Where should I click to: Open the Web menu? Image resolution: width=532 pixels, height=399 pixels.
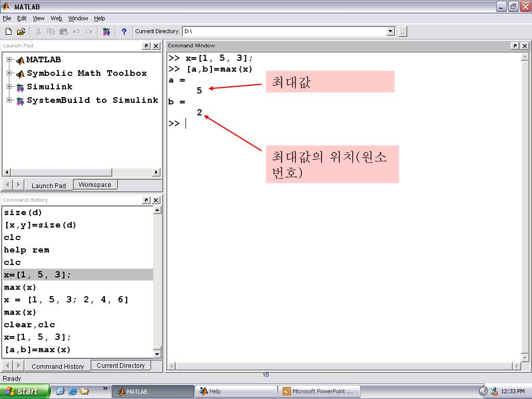coord(56,18)
